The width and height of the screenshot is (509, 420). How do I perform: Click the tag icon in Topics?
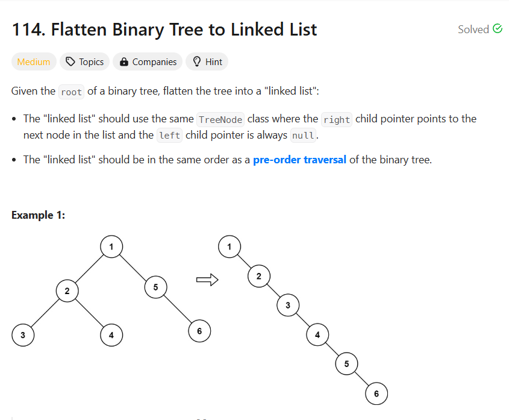pos(70,61)
